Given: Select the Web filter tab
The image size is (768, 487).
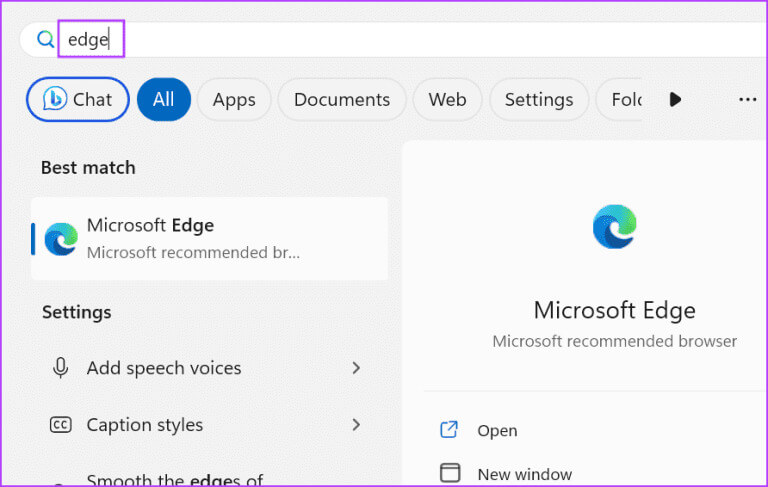Looking at the screenshot, I should click(447, 99).
